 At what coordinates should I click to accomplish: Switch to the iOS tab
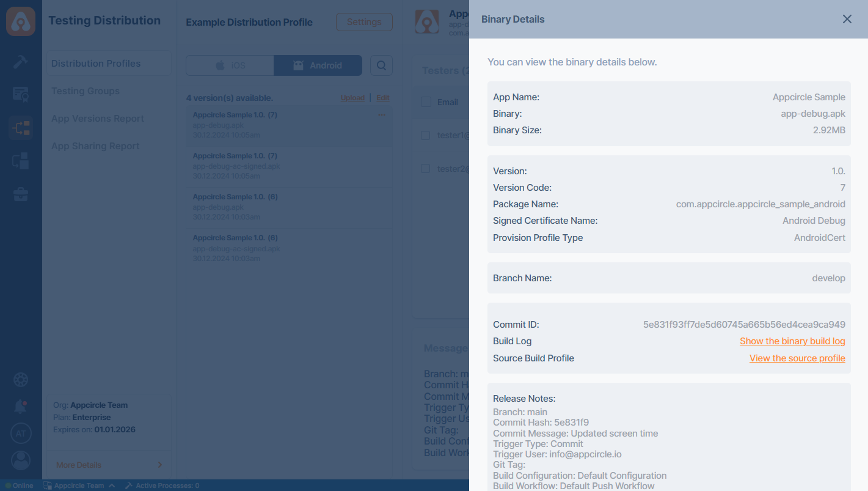coord(230,65)
